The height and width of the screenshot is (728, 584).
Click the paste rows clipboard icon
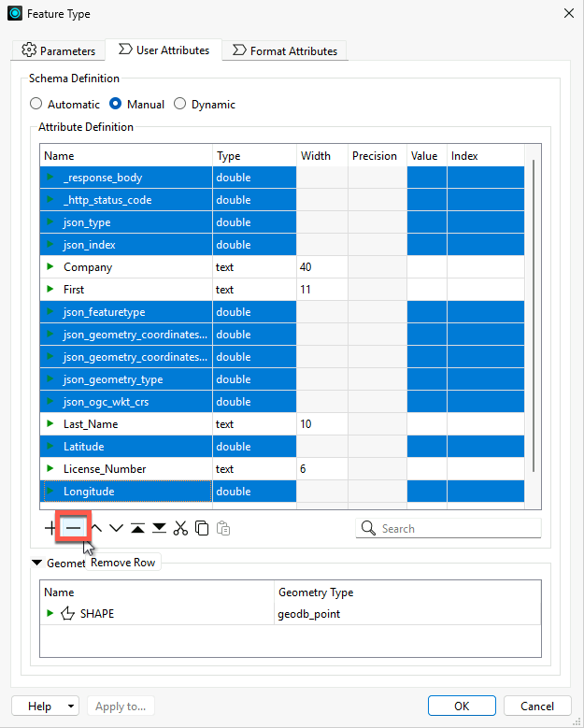coord(223,528)
